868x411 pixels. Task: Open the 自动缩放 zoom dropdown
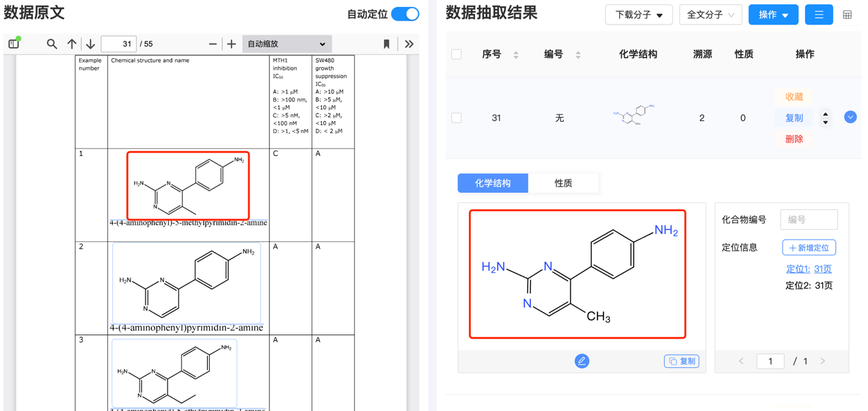(x=287, y=43)
